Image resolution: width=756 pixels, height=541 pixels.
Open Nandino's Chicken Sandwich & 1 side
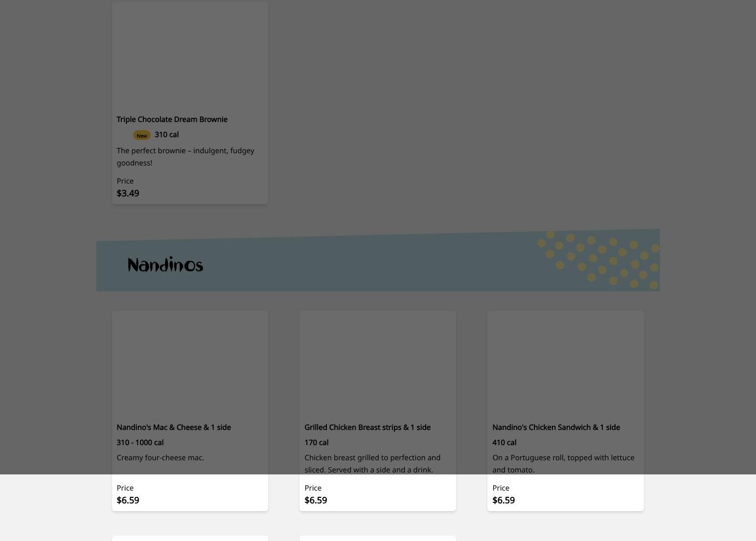point(556,427)
